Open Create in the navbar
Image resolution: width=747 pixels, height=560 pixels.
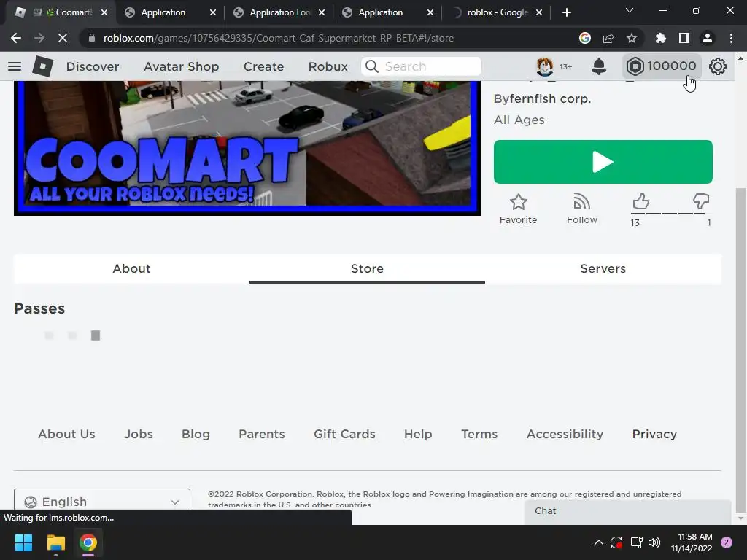[x=263, y=66]
